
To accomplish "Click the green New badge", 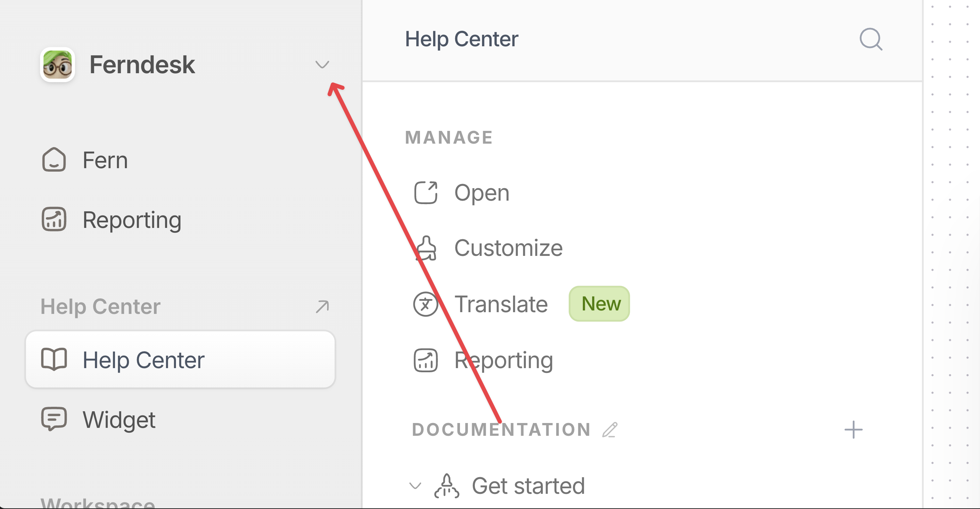I will click(x=599, y=304).
